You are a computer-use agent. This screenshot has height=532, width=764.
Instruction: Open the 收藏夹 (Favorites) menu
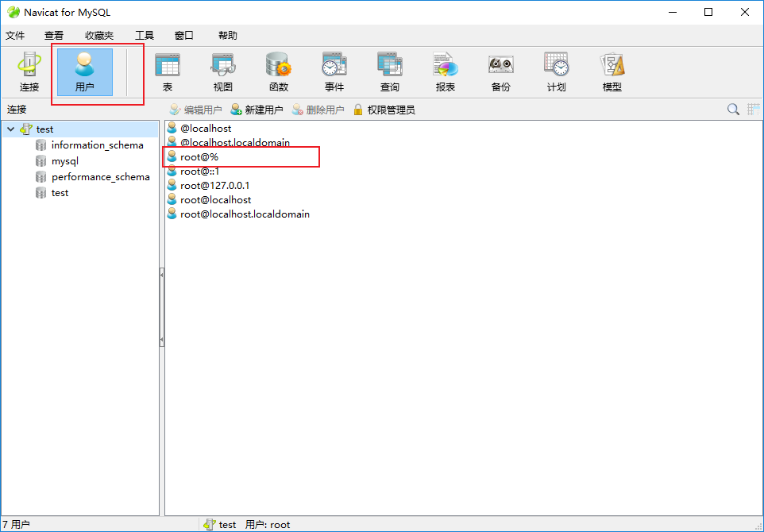(x=99, y=36)
